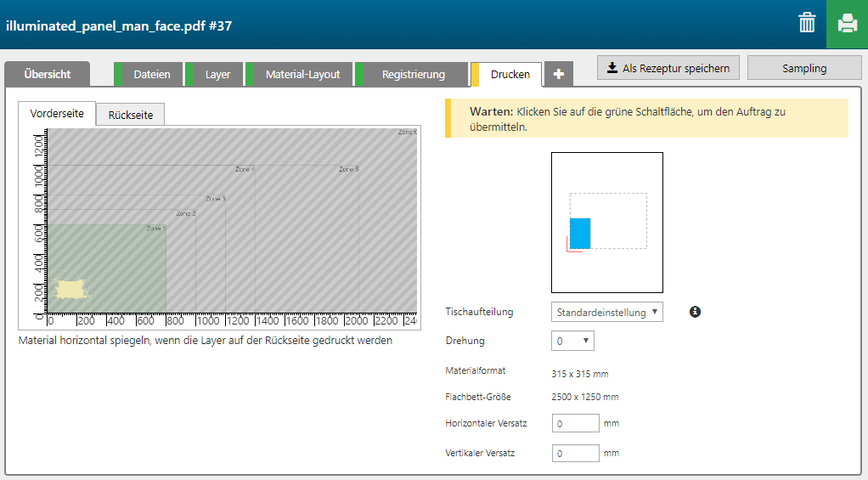Viewport: 868px width, 480px height.
Task: Click the plus icon to add tab
Action: pyautogui.click(x=558, y=75)
